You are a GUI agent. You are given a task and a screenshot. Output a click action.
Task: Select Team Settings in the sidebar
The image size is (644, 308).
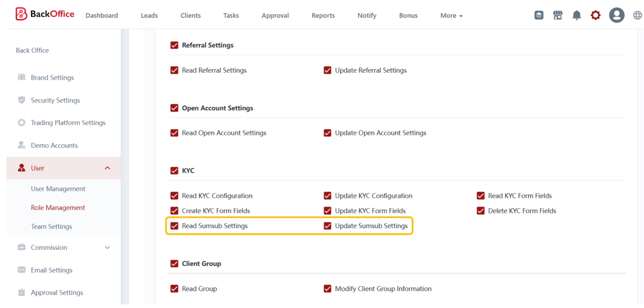pos(51,227)
